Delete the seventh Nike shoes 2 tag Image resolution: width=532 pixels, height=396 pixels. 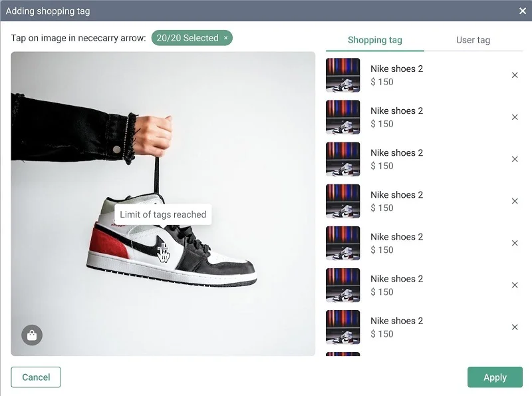tap(515, 327)
